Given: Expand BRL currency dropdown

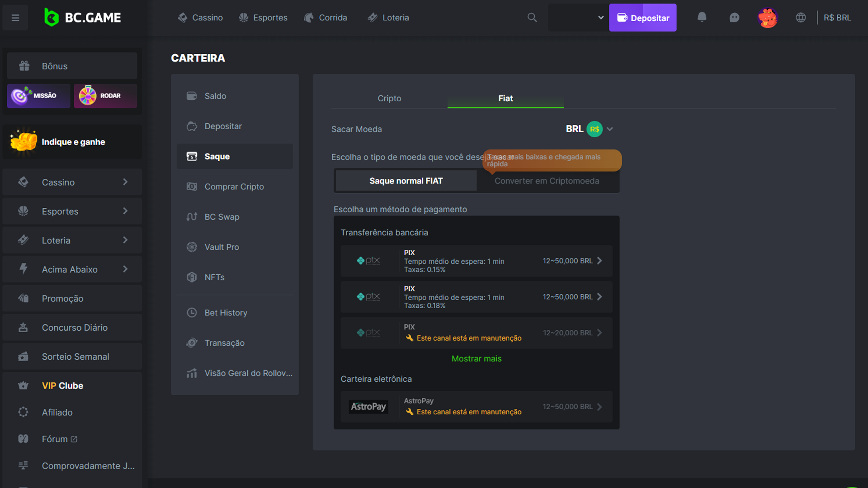Looking at the screenshot, I should (x=609, y=129).
